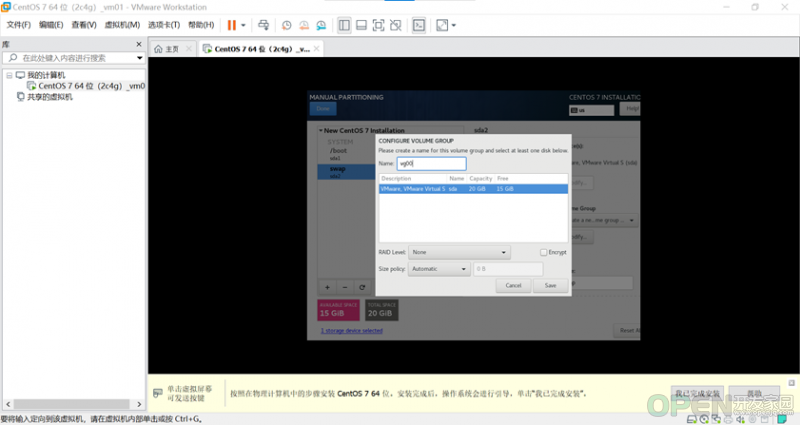
Task: Click the installer Help button
Action: pos(630,108)
